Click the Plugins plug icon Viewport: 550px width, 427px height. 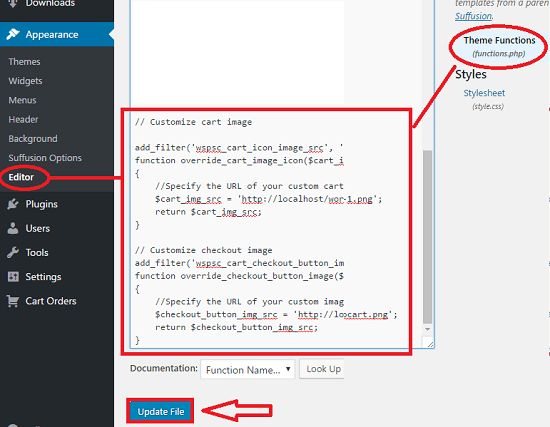[x=13, y=204]
